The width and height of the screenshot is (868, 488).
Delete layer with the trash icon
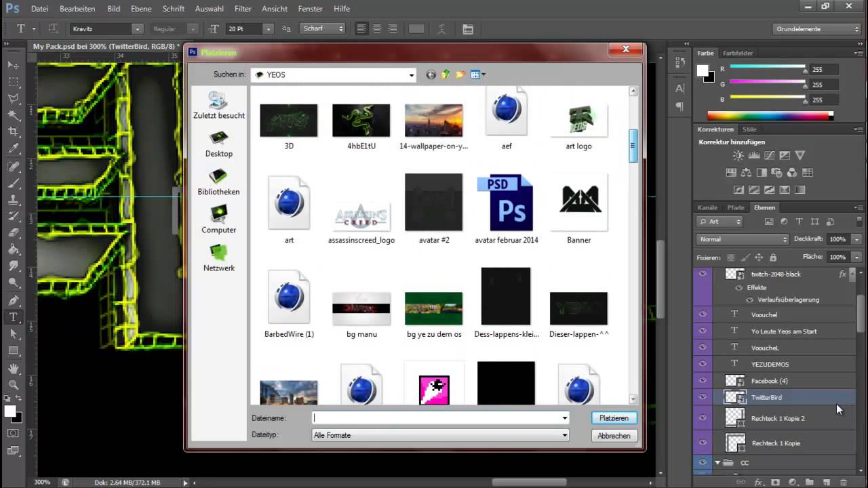844,482
